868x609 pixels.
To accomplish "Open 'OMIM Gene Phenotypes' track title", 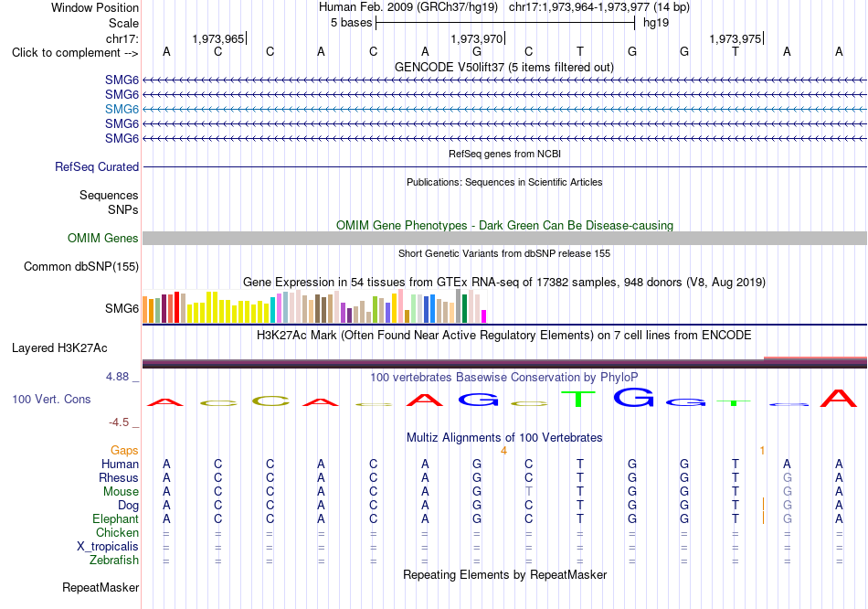I will tap(504, 226).
